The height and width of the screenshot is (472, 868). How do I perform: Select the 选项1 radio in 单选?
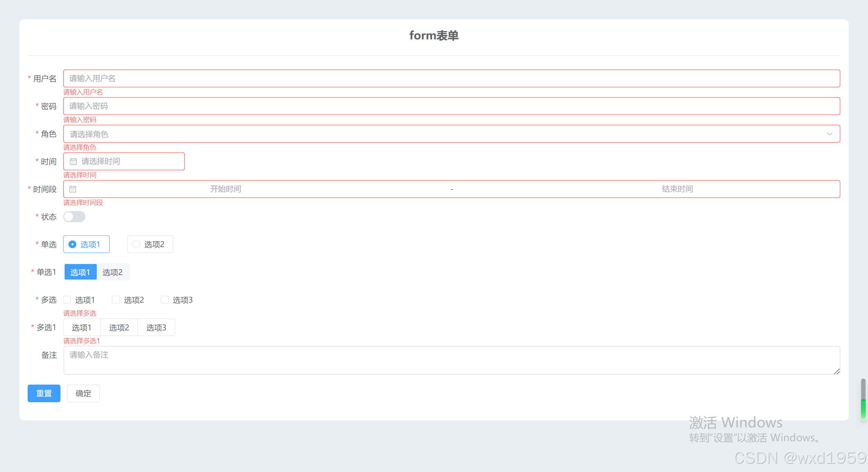coord(86,244)
